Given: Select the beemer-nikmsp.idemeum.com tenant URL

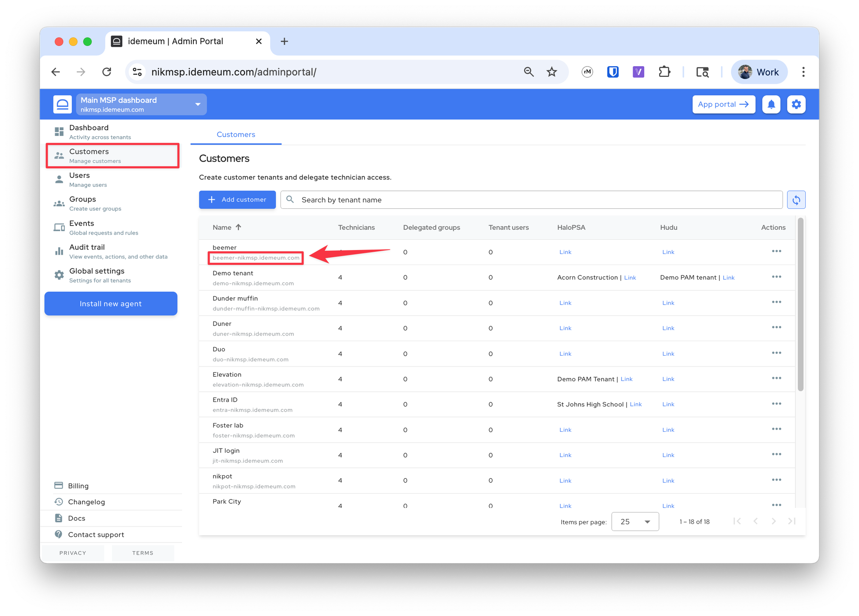Looking at the screenshot, I should [256, 258].
